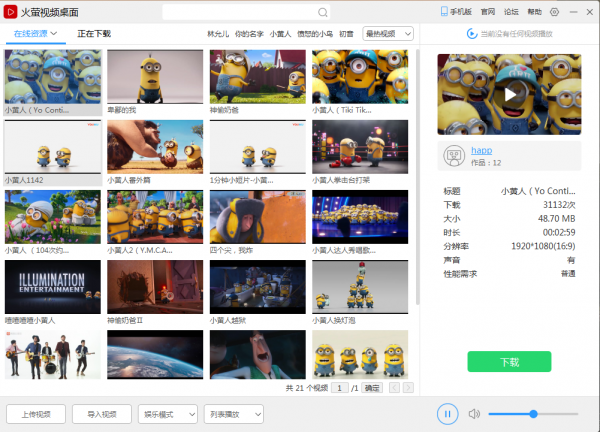
Task: Open the settings gear icon
Action: click(554, 12)
